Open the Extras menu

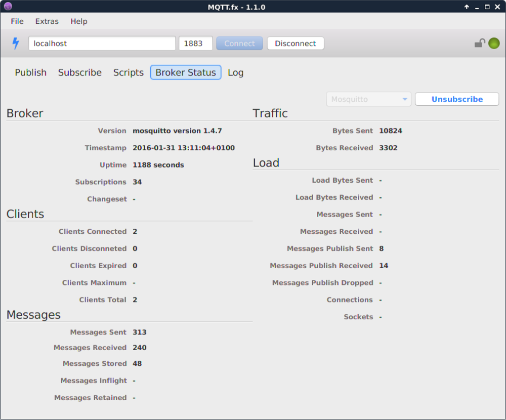(47, 21)
